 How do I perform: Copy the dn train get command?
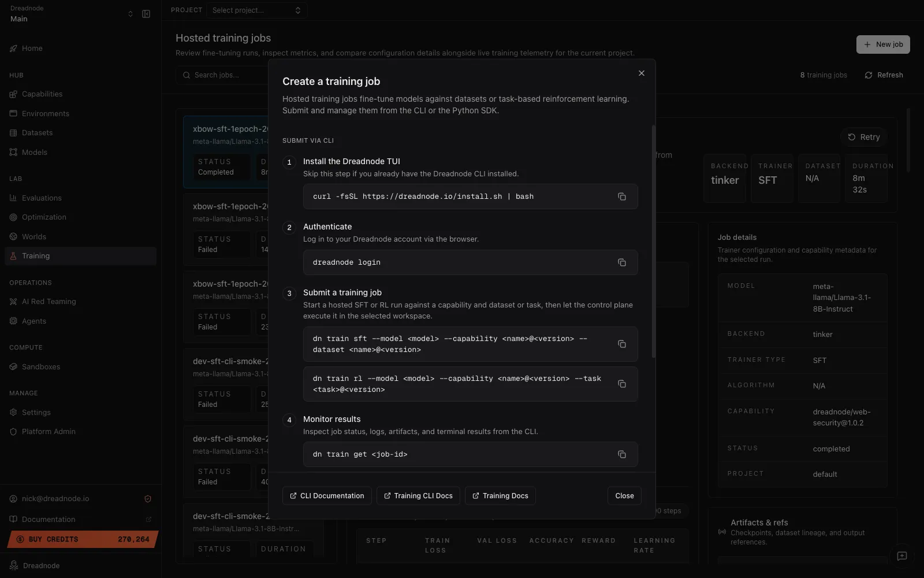point(622,454)
